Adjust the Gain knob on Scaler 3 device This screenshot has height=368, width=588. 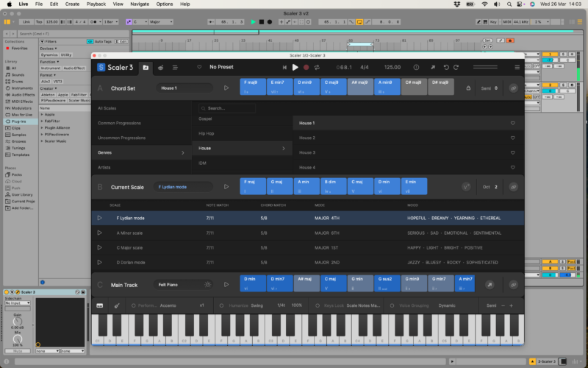(18, 322)
